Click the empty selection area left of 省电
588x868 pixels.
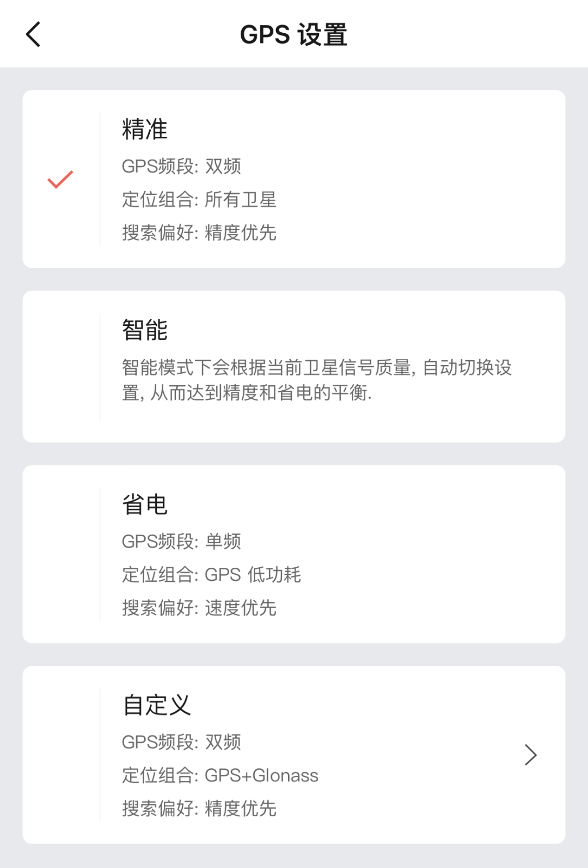(60, 554)
